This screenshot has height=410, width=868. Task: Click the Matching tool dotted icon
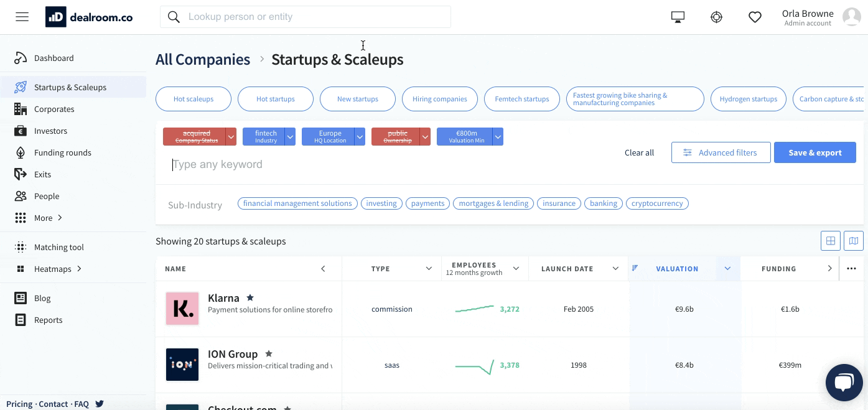click(21, 247)
